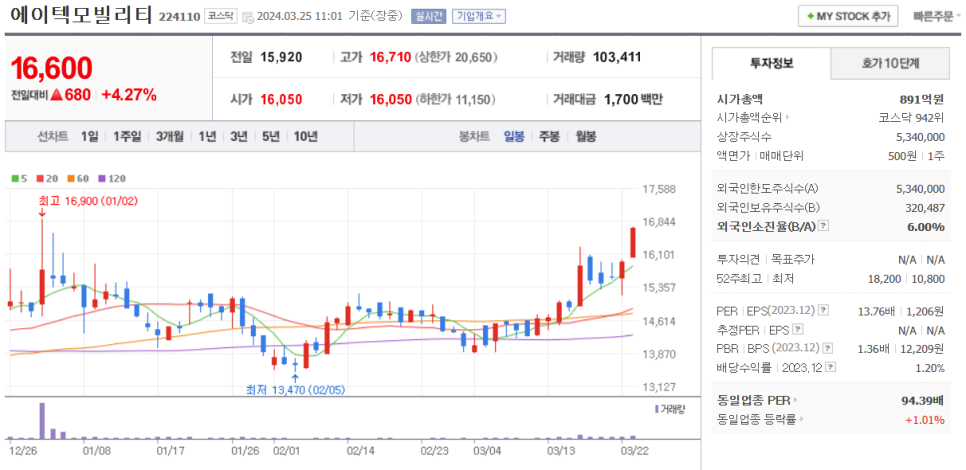Click the MY STOCK 추가 button
966x470 pixels.
tap(848, 17)
